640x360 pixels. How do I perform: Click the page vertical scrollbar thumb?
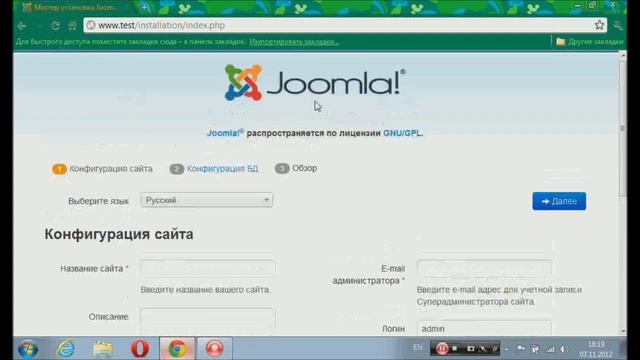pos(622,129)
